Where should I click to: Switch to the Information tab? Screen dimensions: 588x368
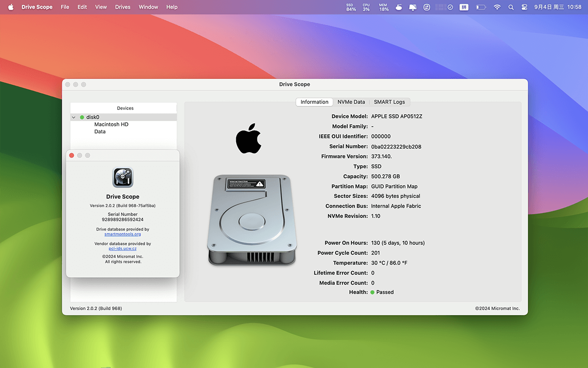click(315, 102)
